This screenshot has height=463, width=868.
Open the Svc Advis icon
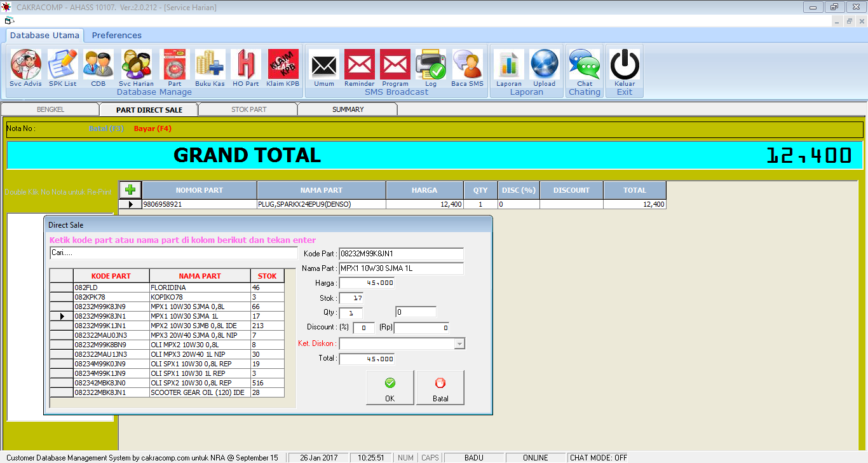25,66
